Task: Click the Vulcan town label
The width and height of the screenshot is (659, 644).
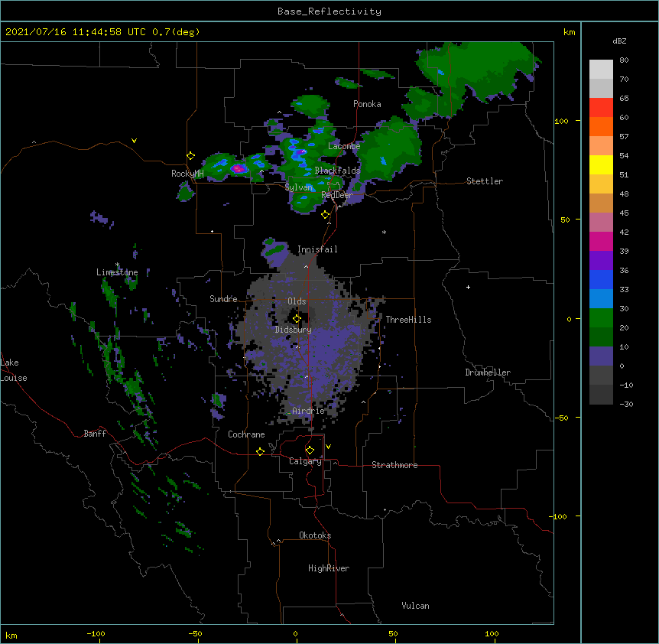Action: [415, 606]
